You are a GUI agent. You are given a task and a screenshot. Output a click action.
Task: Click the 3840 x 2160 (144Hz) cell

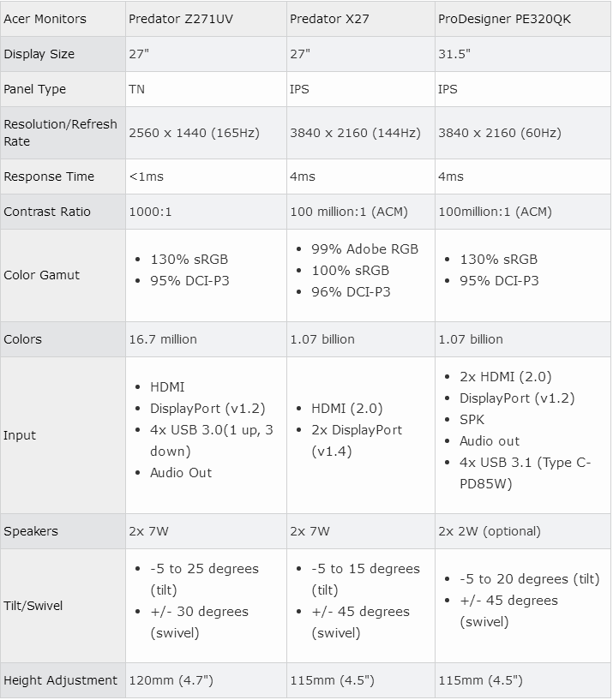[x=355, y=133]
